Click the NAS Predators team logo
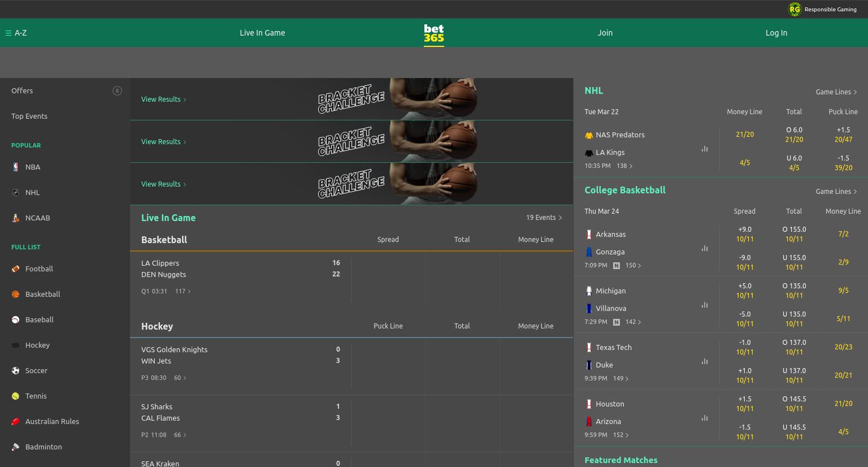Viewport: 868px width, 467px height. click(x=589, y=135)
